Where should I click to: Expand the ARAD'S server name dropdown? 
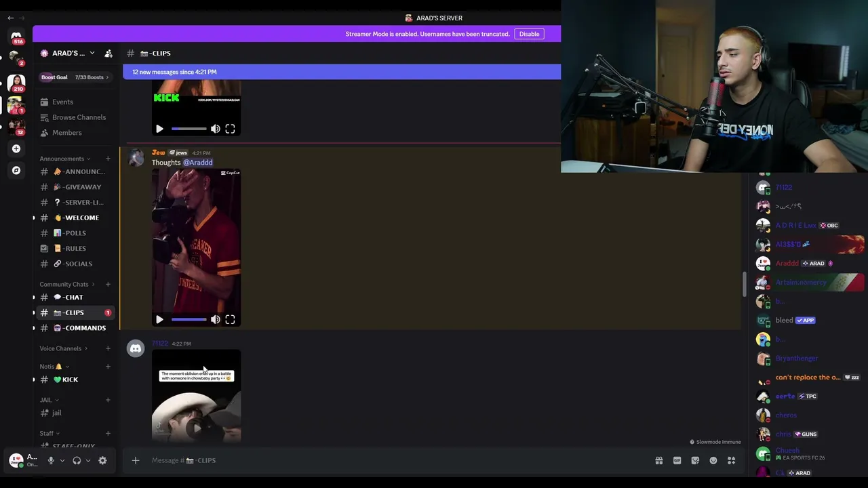(x=92, y=53)
